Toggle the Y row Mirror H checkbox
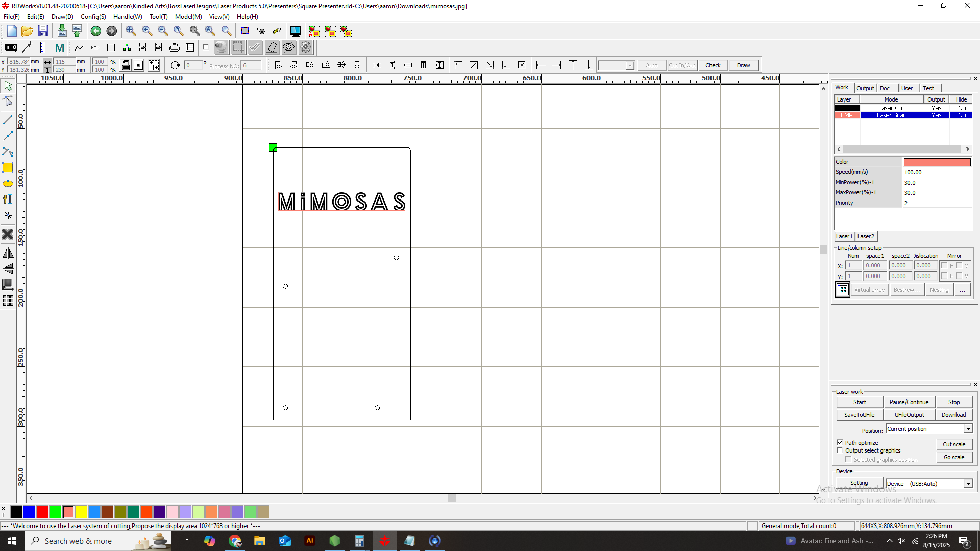980x551 pixels. coord(944,275)
